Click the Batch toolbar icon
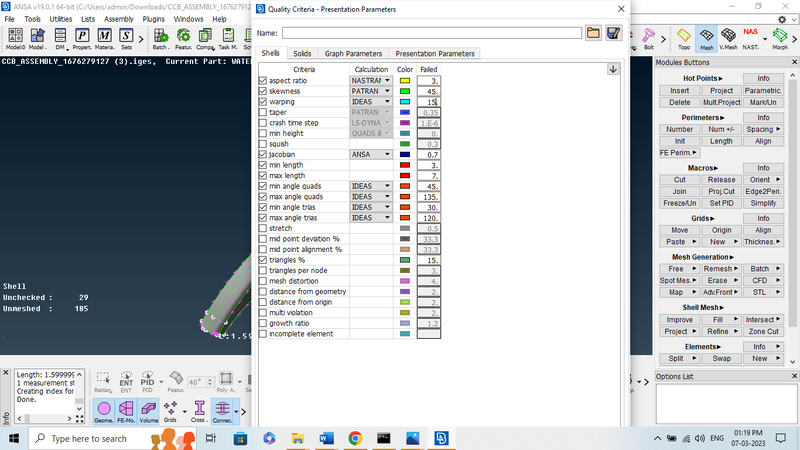This screenshot has width=800, height=450. pos(160,39)
